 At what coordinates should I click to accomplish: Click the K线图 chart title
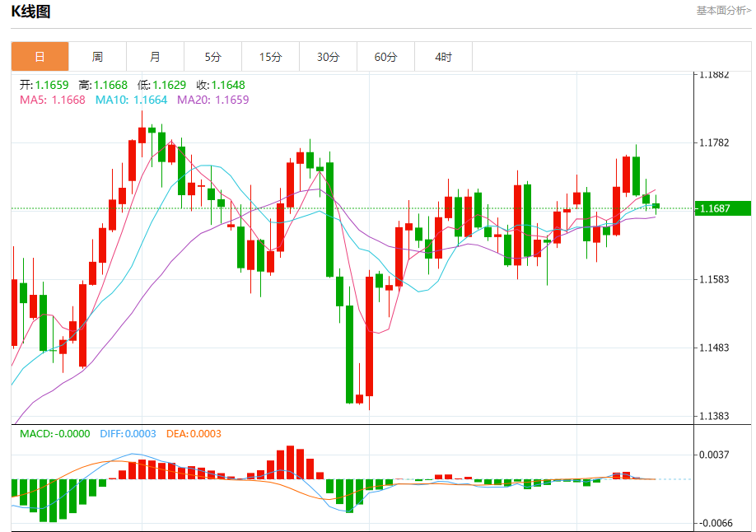point(30,12)
